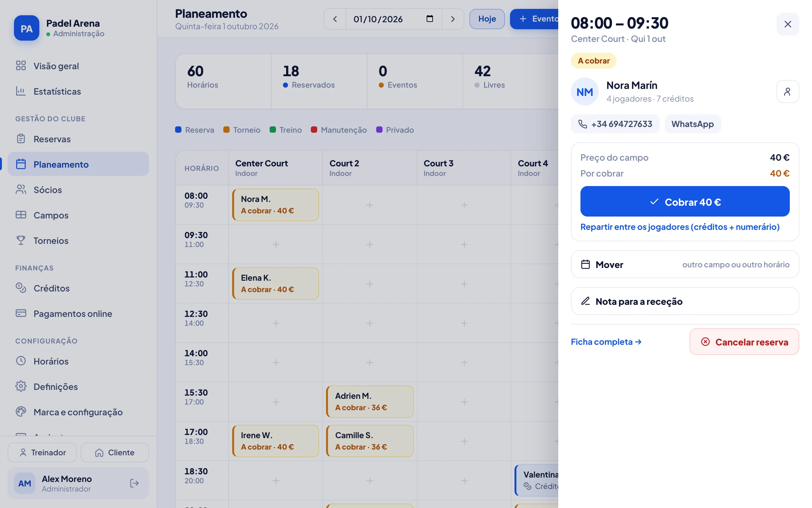Click the 01/10/2026 date field
The height and width of the screenshot is (508, 812).
[x=394, y=19]
